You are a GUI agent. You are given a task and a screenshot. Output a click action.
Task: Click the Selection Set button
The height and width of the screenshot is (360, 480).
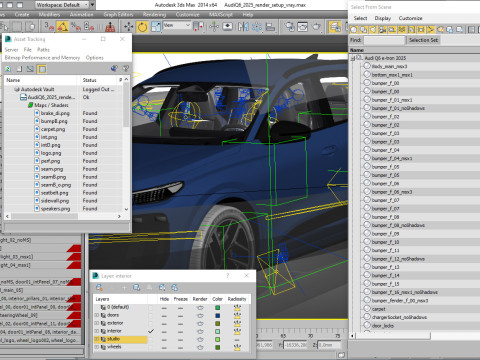pyautogui.click(x=424, y=40)
